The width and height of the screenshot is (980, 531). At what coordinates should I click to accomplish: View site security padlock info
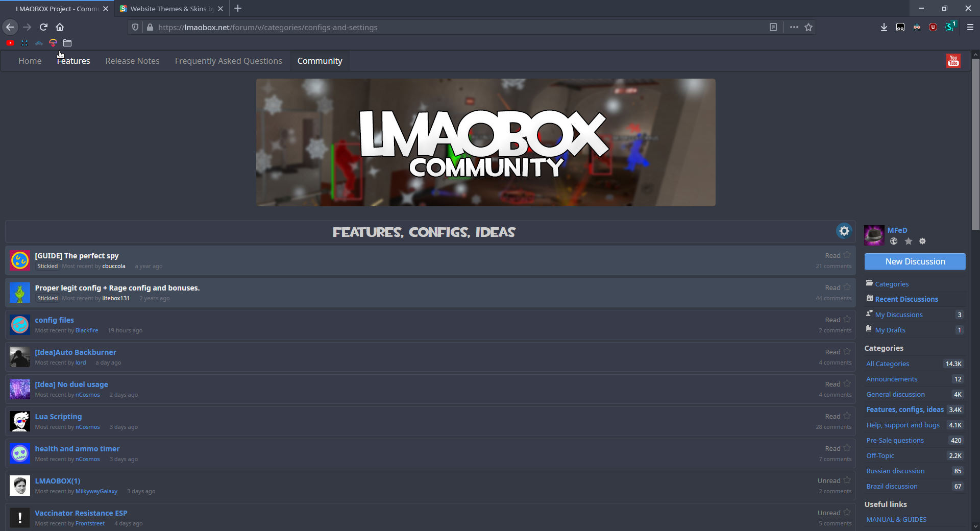(150, 27)
